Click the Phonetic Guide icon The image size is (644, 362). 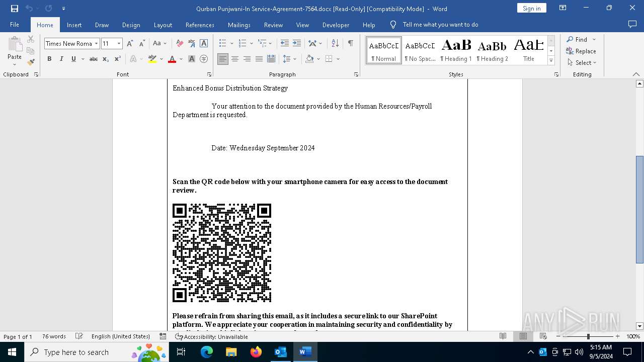coord(192,44)
